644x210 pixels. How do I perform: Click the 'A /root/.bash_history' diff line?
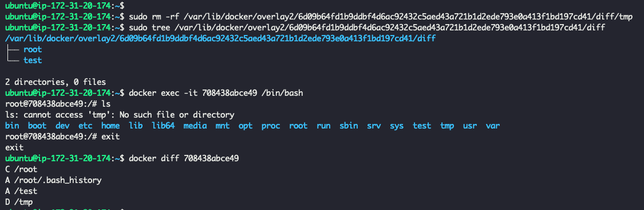click(53, 180)
